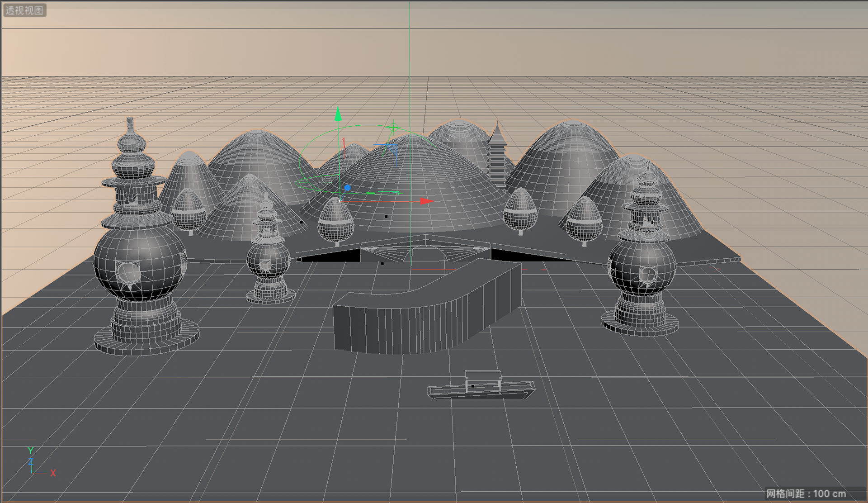This screenshot has height=503, width=868.
Task: Click the red X-axis arrow handle
Action: 426,201
